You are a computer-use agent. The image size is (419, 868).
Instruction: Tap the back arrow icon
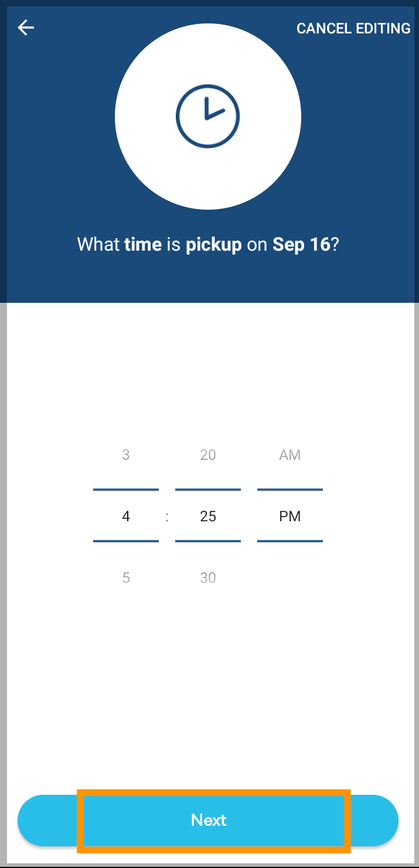click(x=26, y=28)
